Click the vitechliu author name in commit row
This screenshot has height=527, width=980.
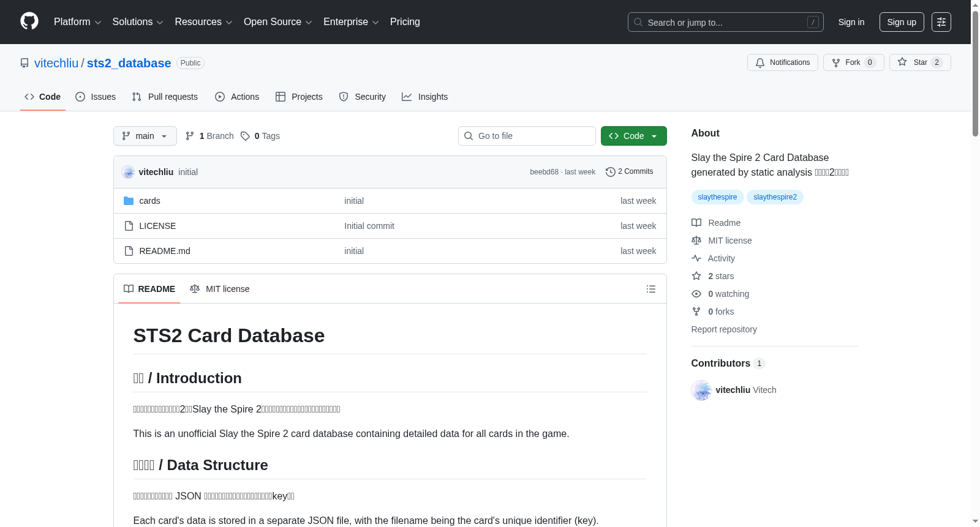[x=156, y=172]
